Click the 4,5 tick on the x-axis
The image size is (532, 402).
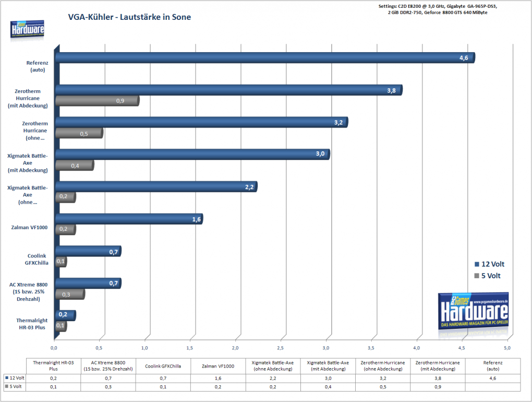[462, 348]
